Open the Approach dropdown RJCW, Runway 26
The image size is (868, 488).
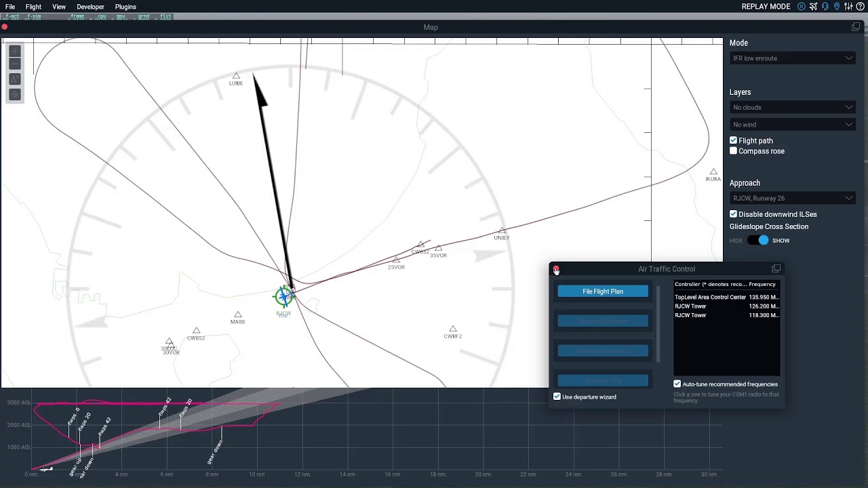792,198
